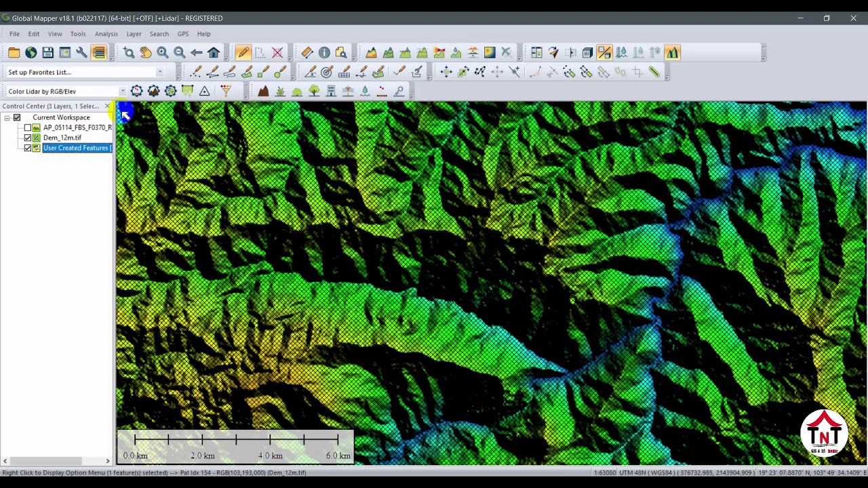Close the Control Center panel
The image size is (868, 488).
[107, 106]
